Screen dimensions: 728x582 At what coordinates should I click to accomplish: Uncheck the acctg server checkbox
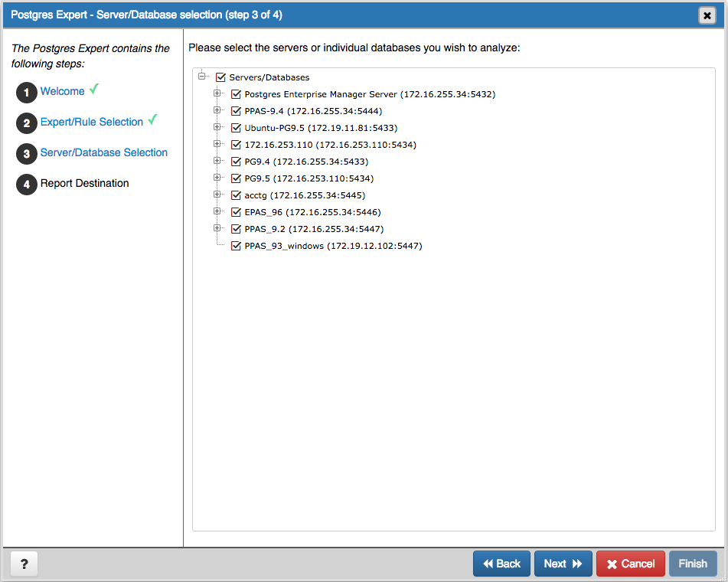coord(236,195)
